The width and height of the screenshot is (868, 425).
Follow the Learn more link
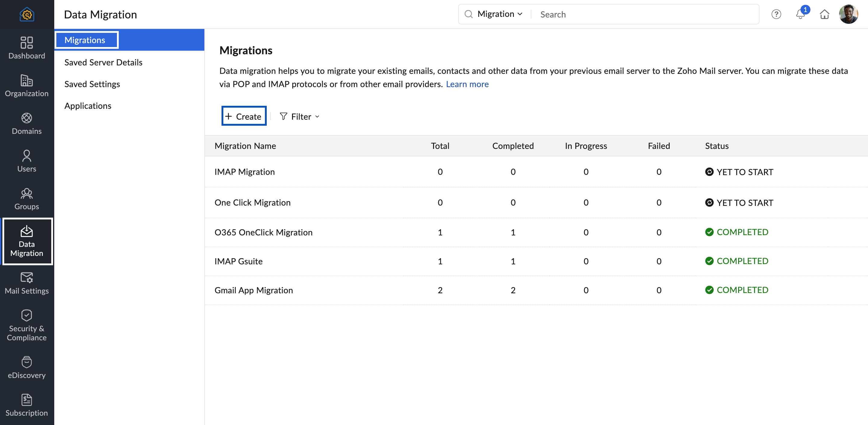point(467,84)
